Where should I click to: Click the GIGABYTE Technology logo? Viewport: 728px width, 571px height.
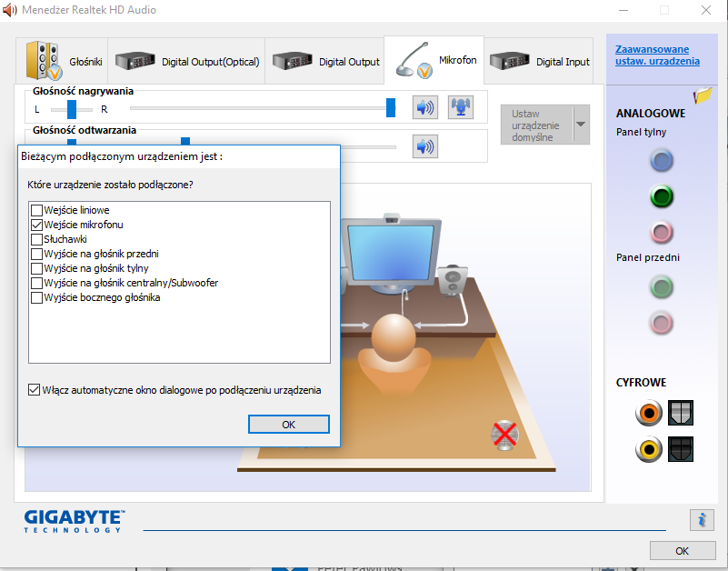pyautogui.click(x=75, y=521)
